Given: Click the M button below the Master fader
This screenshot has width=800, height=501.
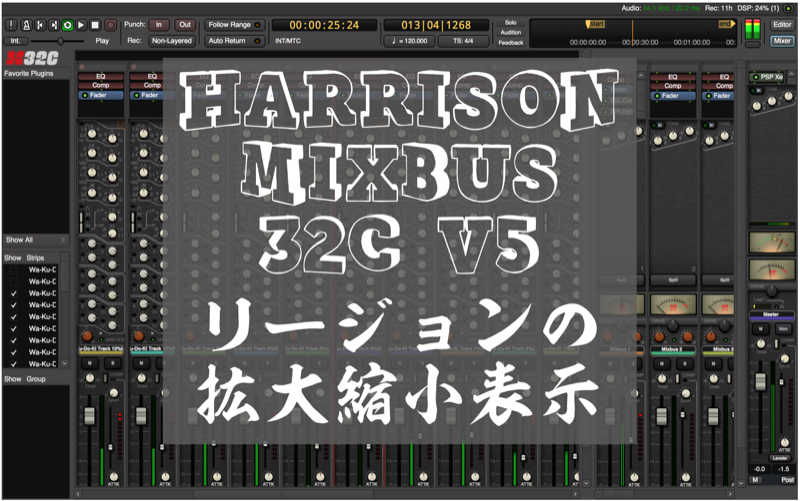Looking at the screenshot, I should [x=755, y=480].
